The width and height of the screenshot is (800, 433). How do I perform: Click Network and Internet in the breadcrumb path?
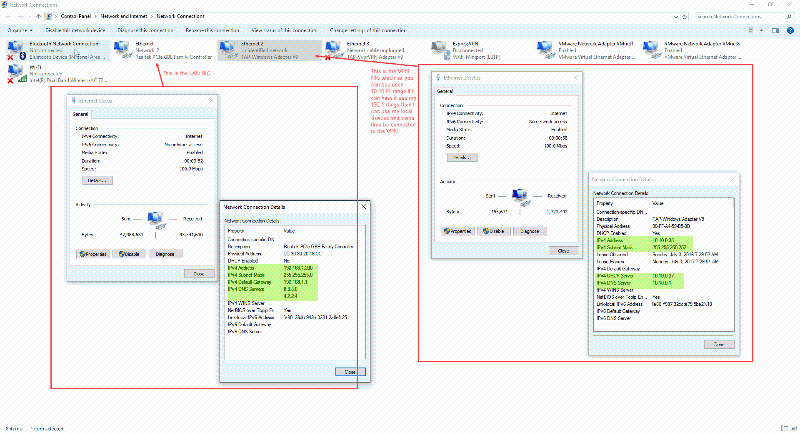point(124,16)
